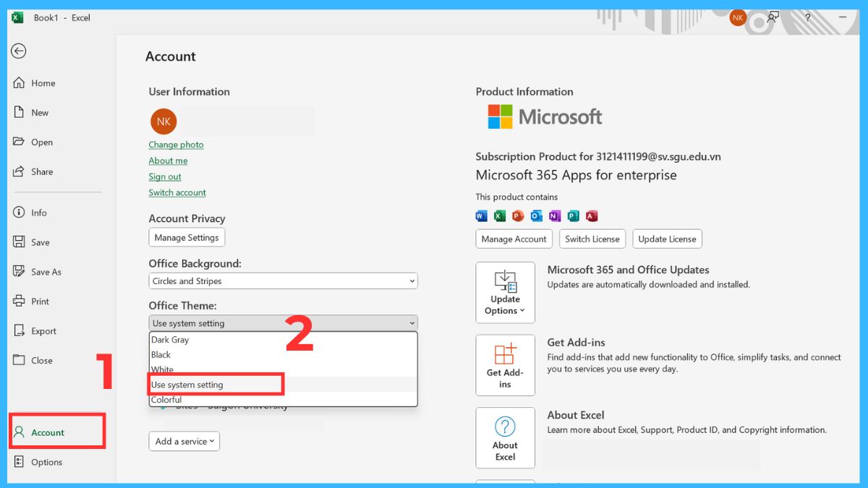
Task: Select Colorful theme option
Action: pyautogui.click(x=283, y=399)
